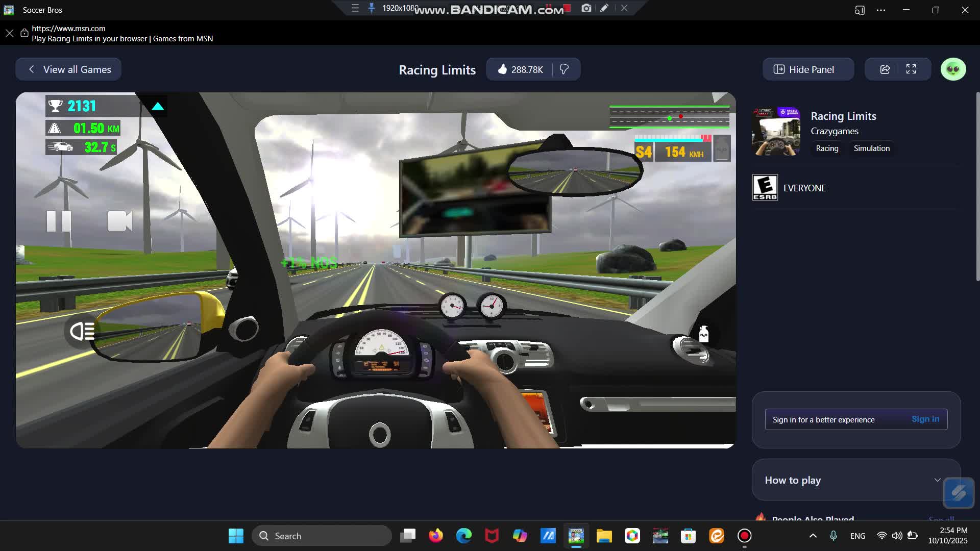Go back to View all Games
Screen dimensions: 980x551
(x=68, y=69)
